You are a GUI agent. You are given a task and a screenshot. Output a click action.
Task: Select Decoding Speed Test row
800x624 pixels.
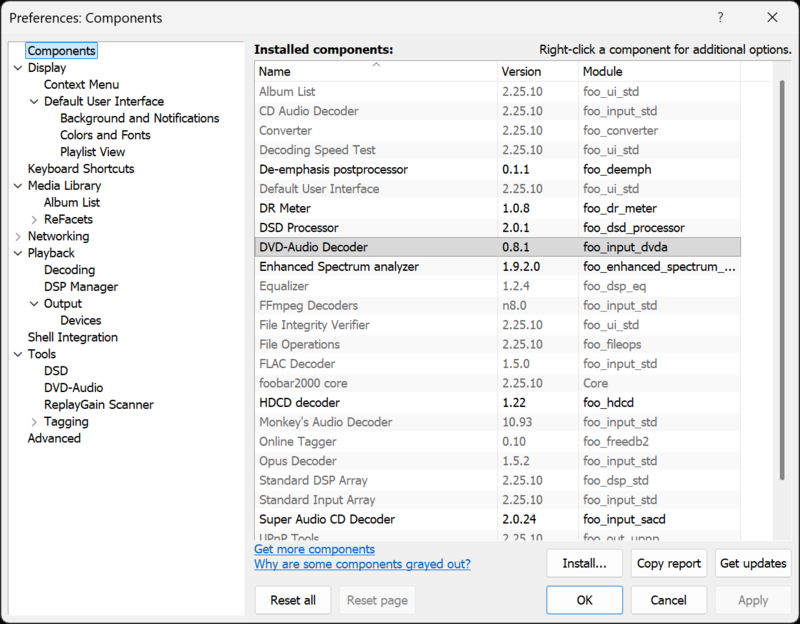[497, 150]
